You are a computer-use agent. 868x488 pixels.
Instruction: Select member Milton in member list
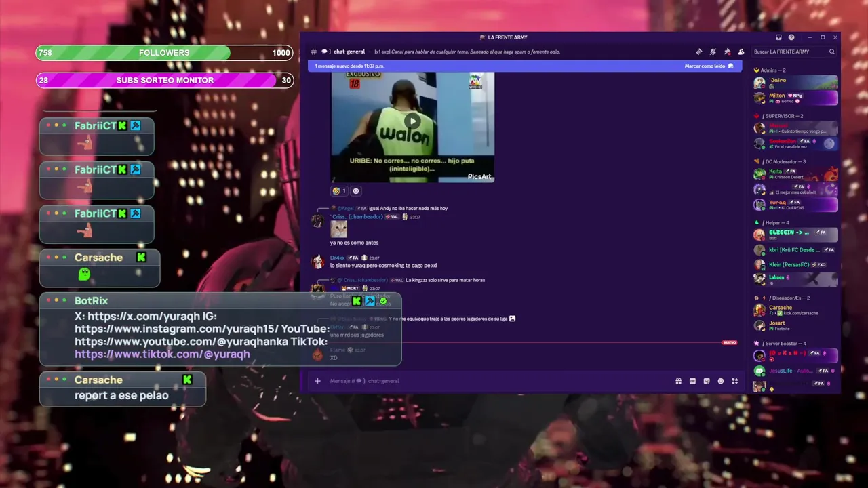[795, 98]
